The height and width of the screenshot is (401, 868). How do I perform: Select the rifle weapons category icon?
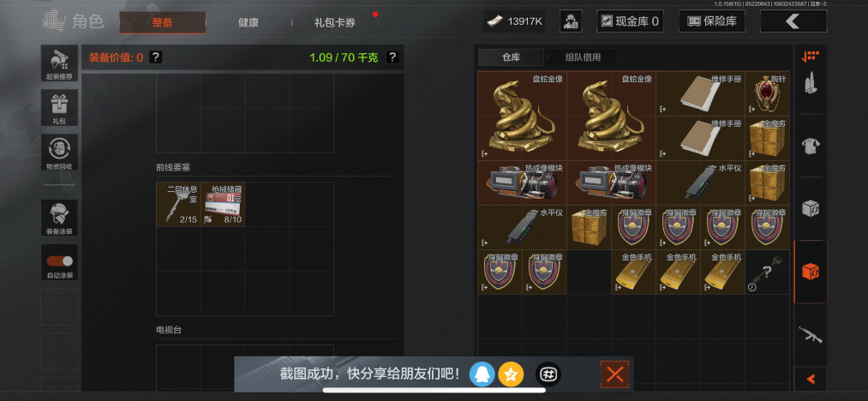pyautogui.click(x=811, y=334)
